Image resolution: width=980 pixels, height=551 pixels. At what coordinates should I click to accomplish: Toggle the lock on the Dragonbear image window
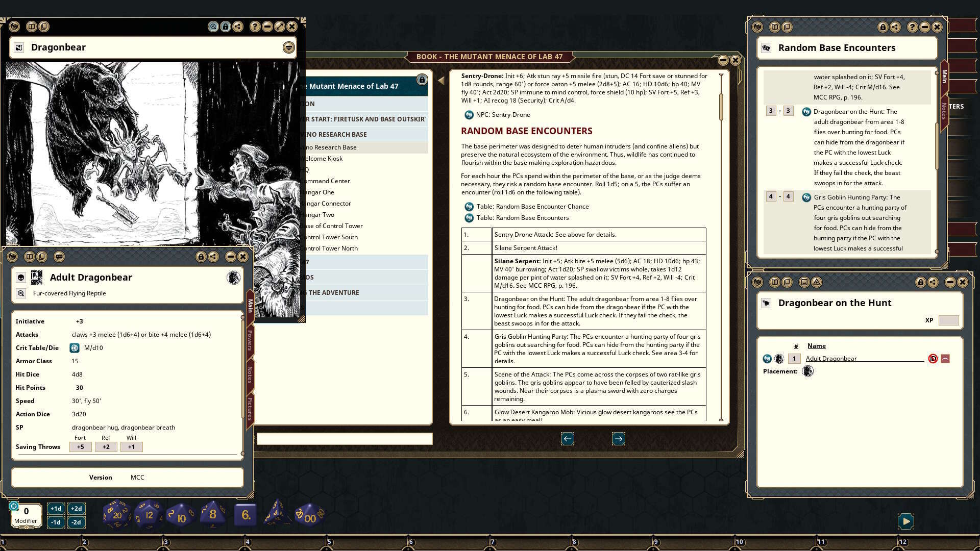tap(226, 27)
